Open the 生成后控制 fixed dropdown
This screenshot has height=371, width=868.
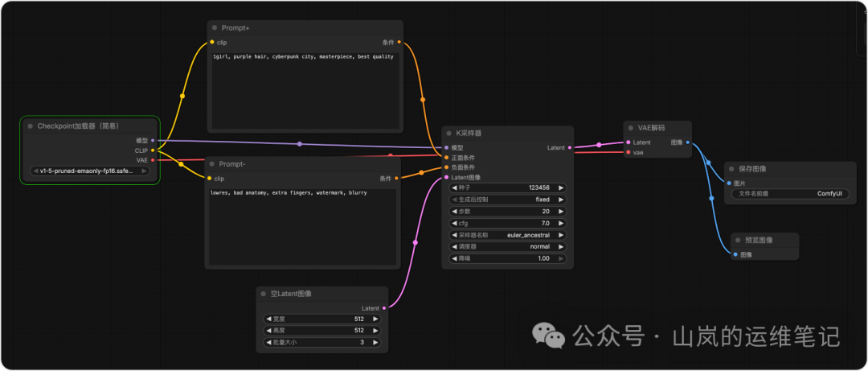click(508, 200)
